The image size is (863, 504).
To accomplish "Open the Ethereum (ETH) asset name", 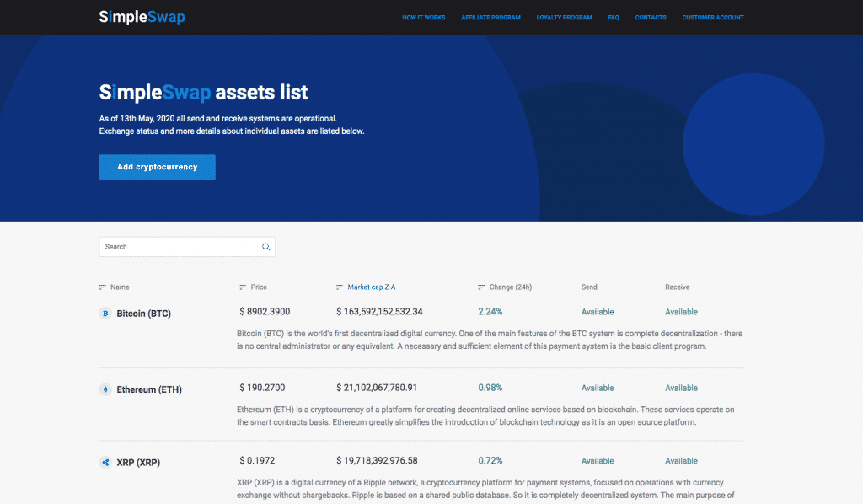I will click(x=149, y=389).
